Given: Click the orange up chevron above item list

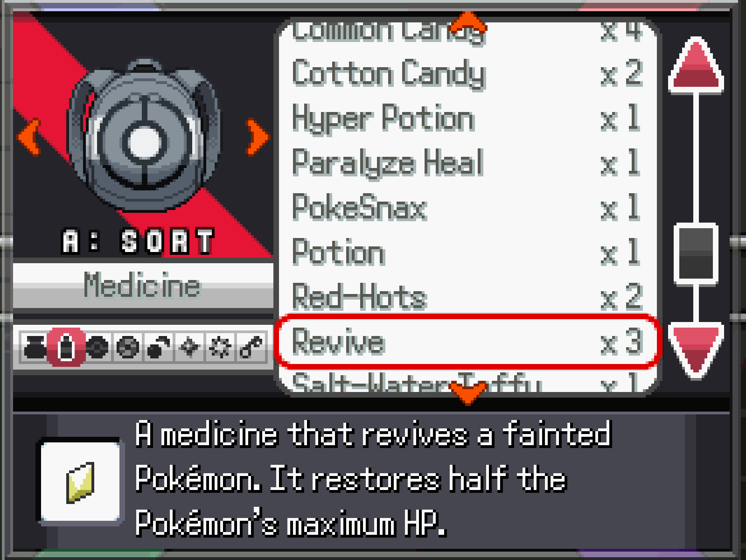Looking at the screenshot, I should click(x=468, y=21).
